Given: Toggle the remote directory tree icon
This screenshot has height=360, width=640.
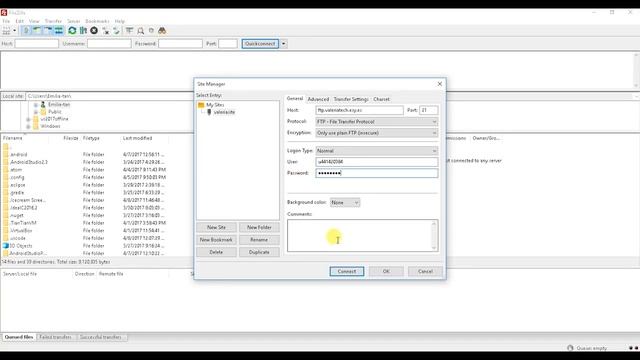Looking at the screenshot, I should pyautogui.click(x=48, y=31).
